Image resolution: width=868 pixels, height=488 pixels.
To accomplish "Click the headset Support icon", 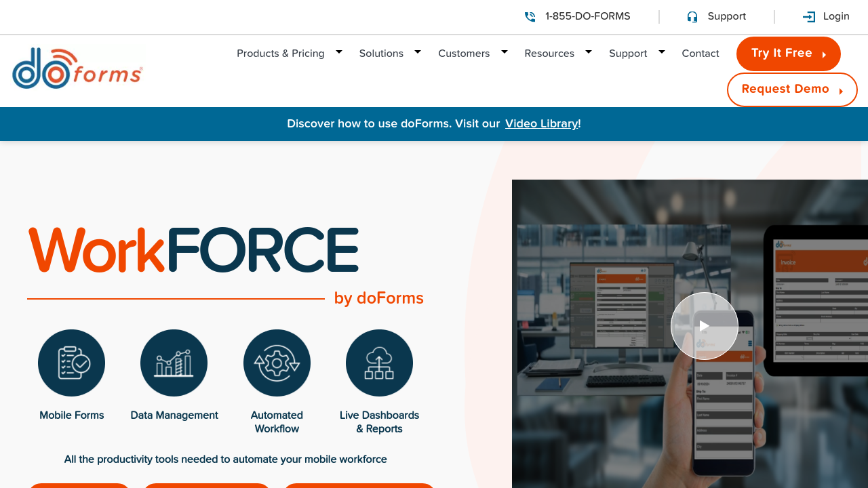I will [x=692, y=17].
